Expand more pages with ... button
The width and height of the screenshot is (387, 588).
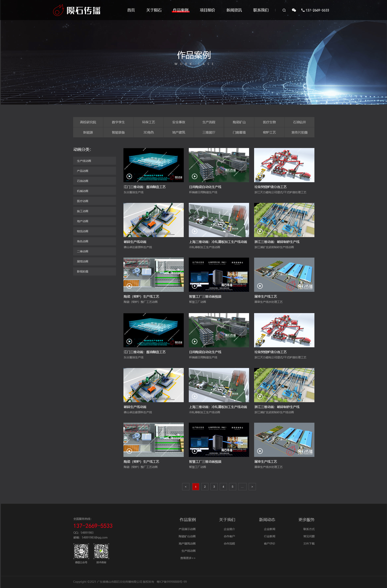[x=242, y=487]
